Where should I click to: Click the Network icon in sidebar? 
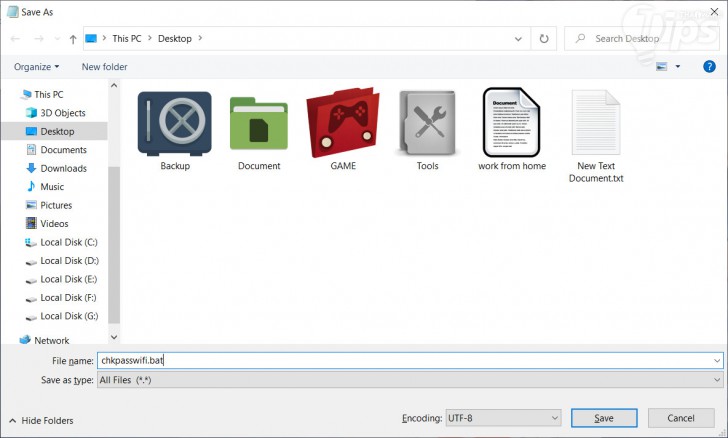coord(25,340)
